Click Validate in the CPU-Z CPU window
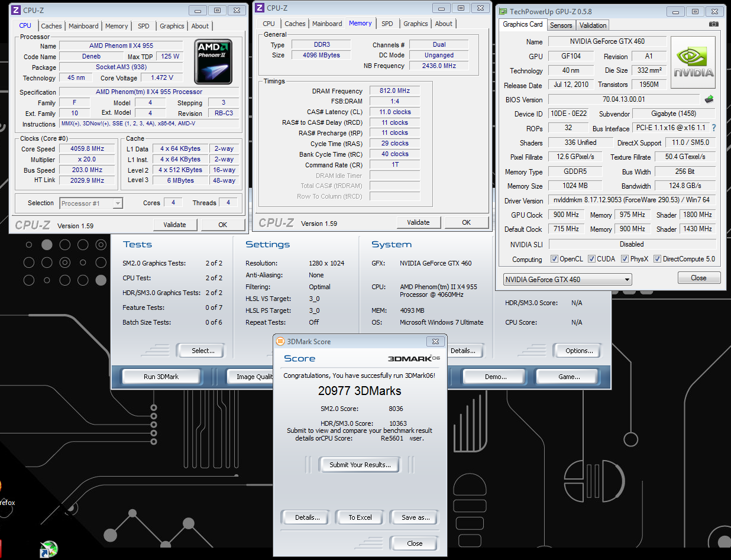The image size is (731, 560). click(x=174, y=225)
